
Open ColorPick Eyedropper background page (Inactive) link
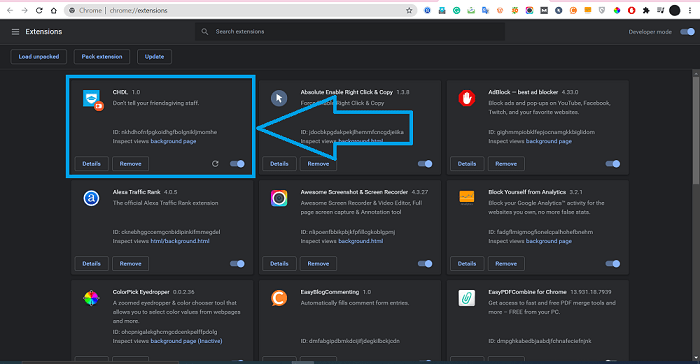click(x=186, y=341)
